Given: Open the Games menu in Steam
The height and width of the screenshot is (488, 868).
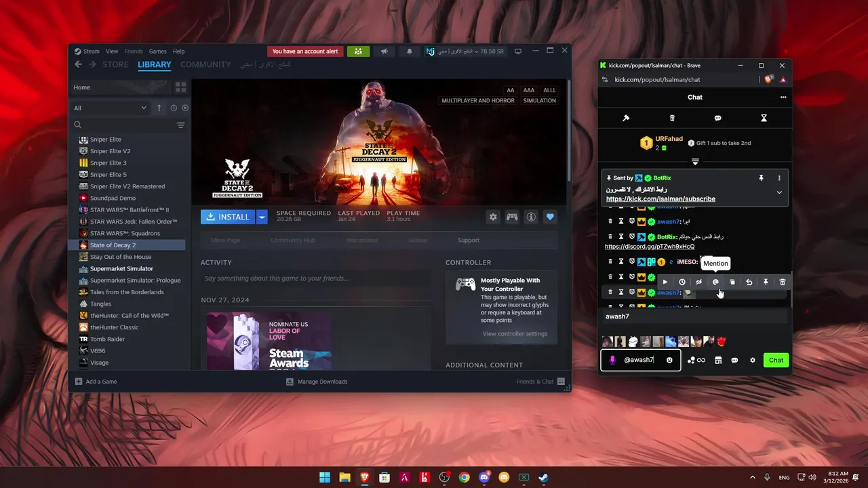Looking at the screenshot, I should point(158,51).
